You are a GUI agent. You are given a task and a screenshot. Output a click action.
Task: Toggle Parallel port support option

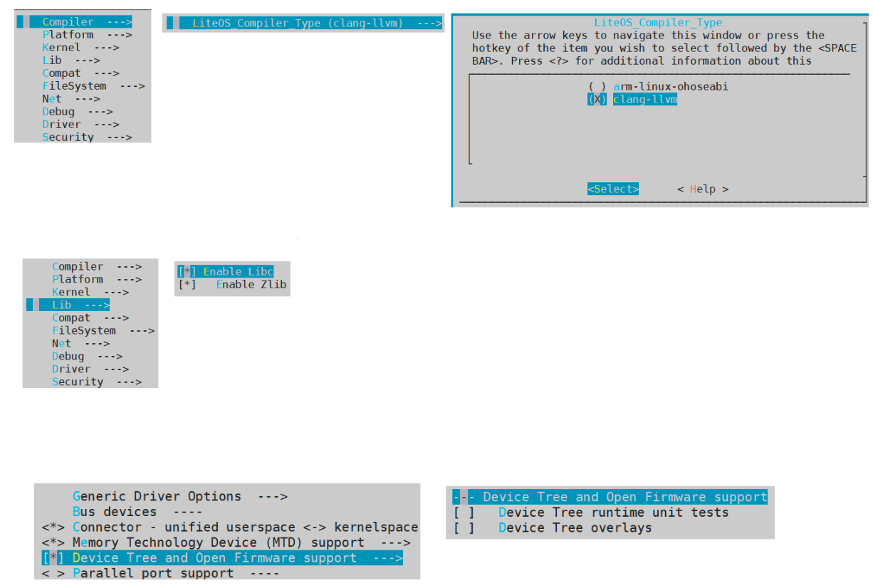[160, 573]
